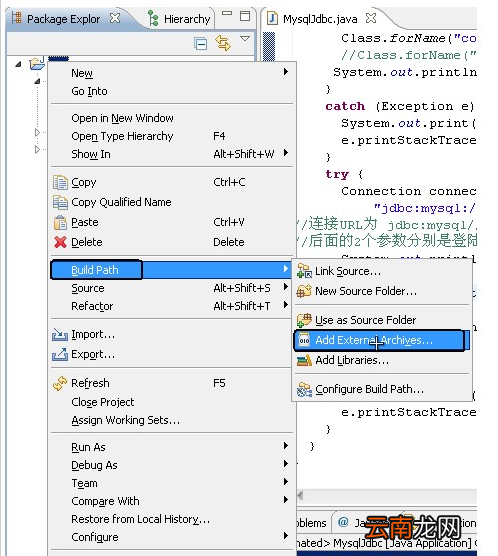Choose Open Type Hierarchy
Viewport: 498px width, 556px height.
[172, 136]
